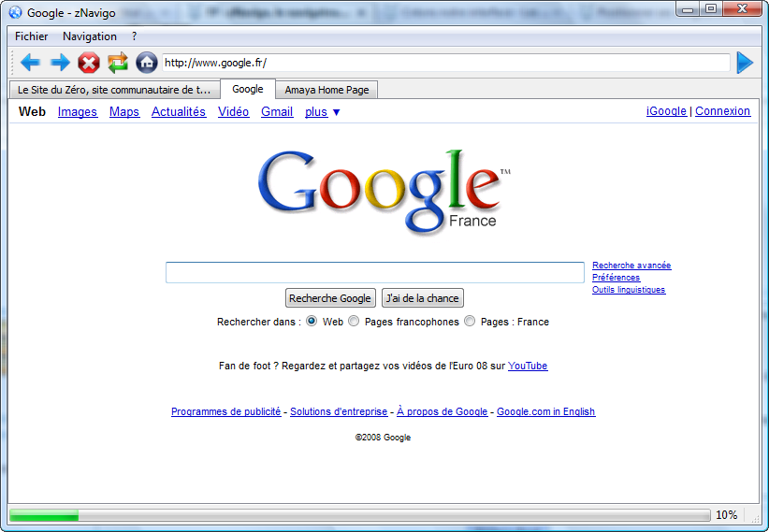Click the URL address bar

click(446, 63)
